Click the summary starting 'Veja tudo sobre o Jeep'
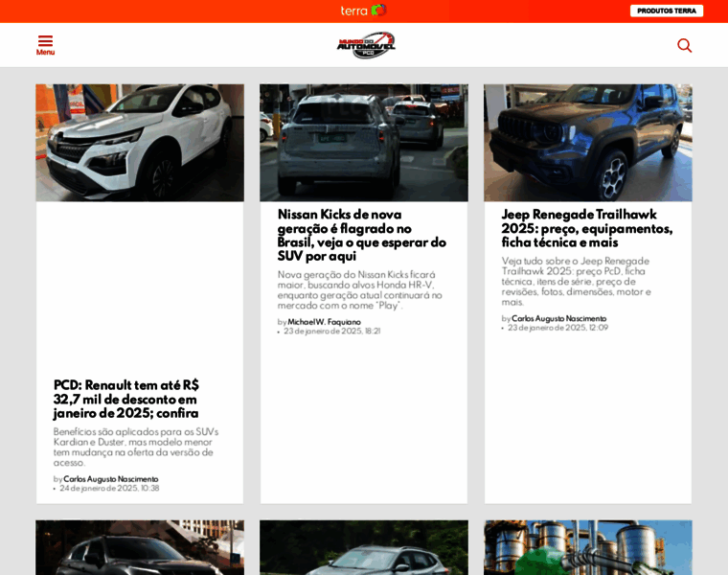This screenshot has height=575, width=728. (x=577, y=282)
